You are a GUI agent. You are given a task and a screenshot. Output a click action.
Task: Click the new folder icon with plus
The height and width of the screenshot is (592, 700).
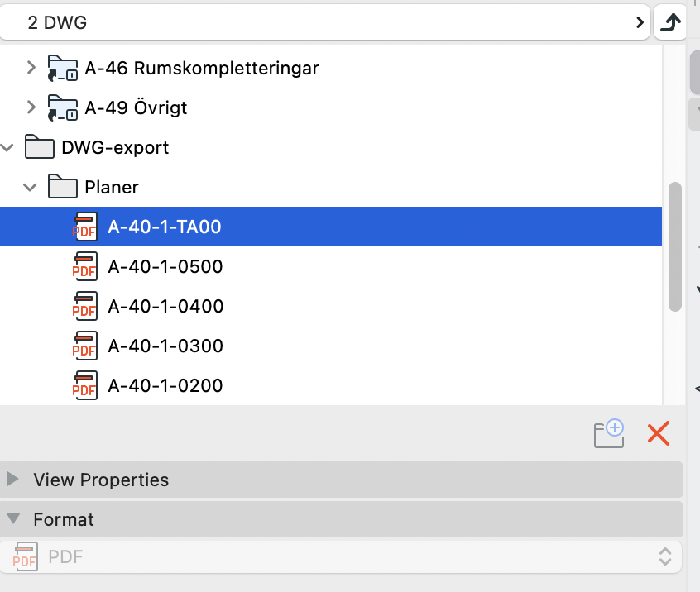609,433
